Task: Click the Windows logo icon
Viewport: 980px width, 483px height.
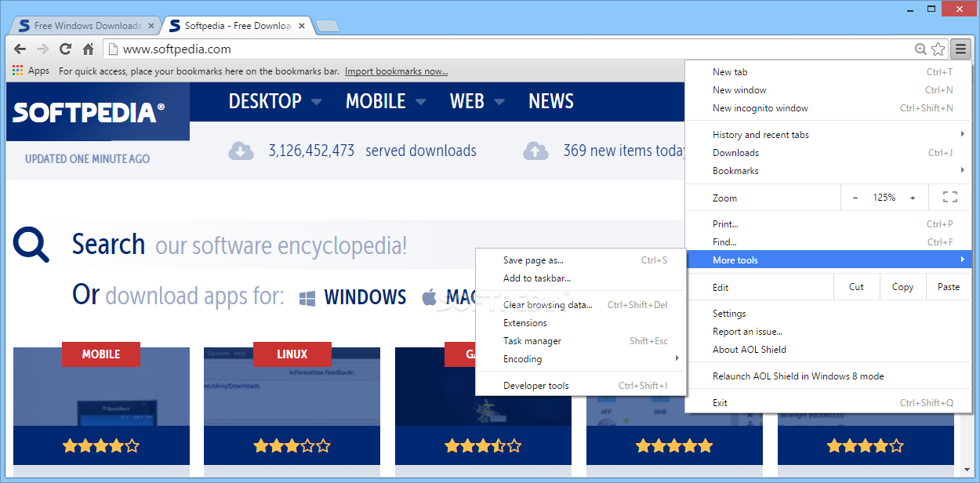Action: (307, 298)
